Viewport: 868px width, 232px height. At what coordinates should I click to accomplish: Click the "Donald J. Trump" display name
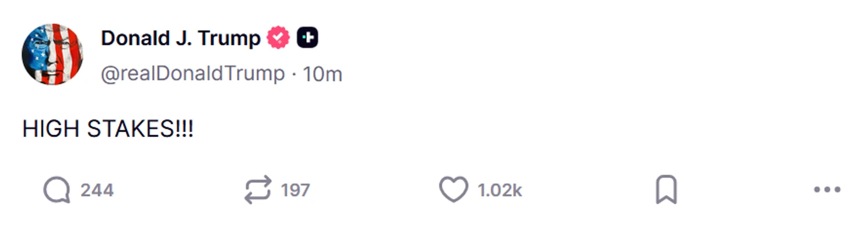(181, 38)
